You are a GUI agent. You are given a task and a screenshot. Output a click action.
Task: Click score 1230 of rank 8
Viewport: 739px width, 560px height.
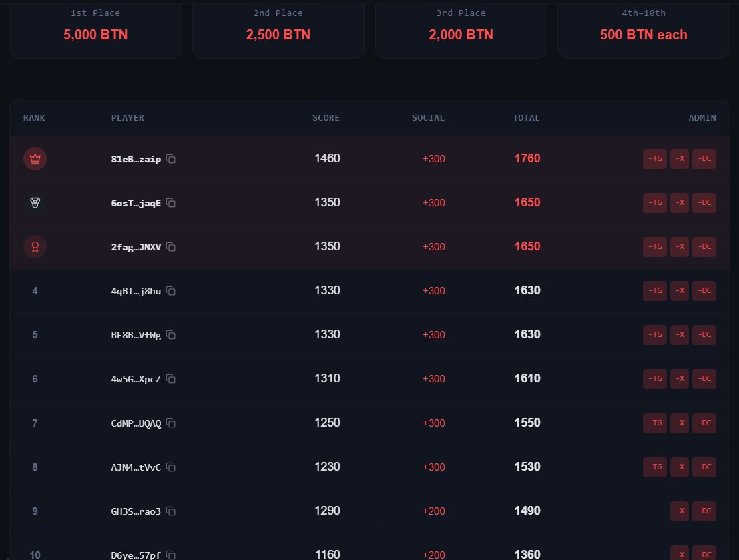pos(327,467)
